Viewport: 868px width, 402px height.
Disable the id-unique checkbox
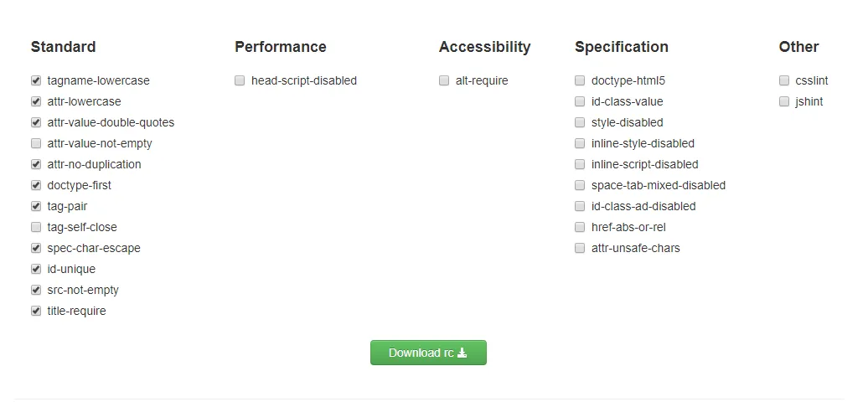(x=36, y=269)
